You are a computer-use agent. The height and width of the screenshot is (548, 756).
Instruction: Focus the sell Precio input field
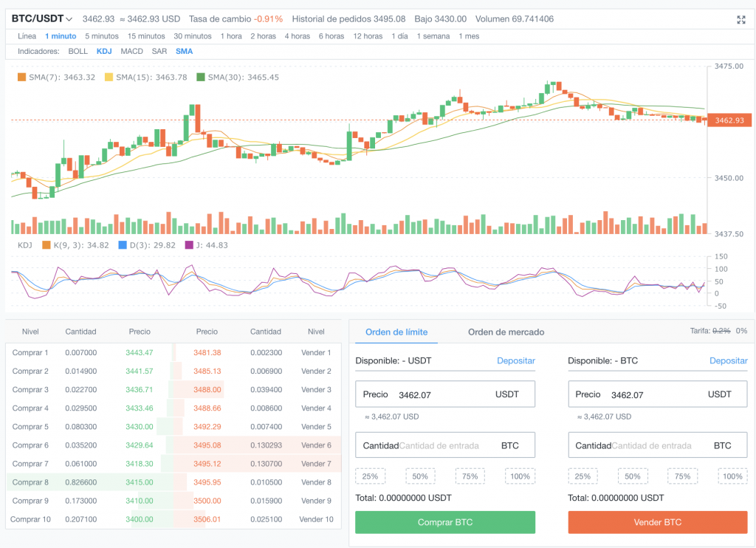pyautogui.click(x=658, y=394)
